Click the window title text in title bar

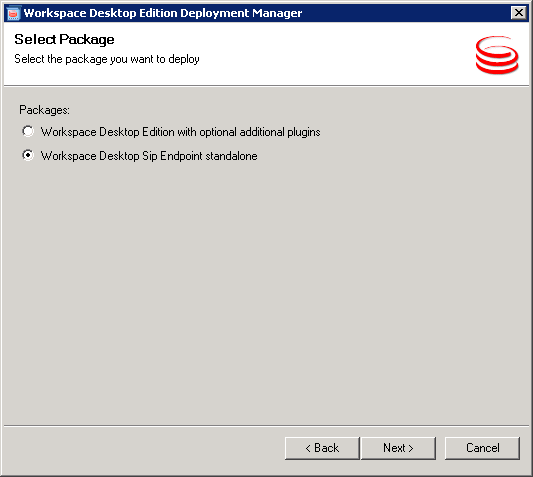(x=163, y=13)
